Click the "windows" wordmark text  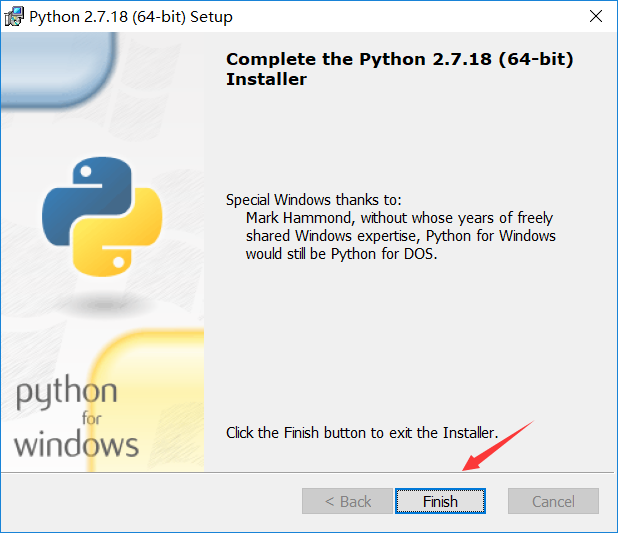click(76, 444)
